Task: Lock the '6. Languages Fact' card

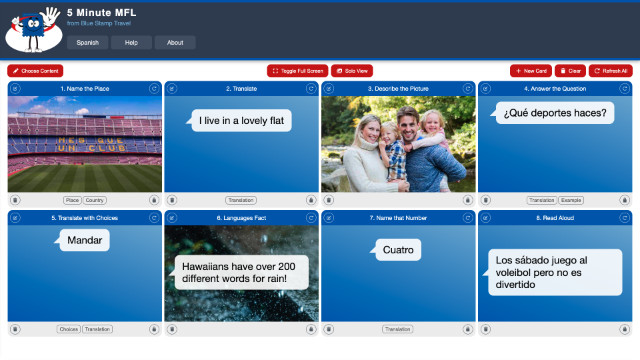Action: point(311,329)
